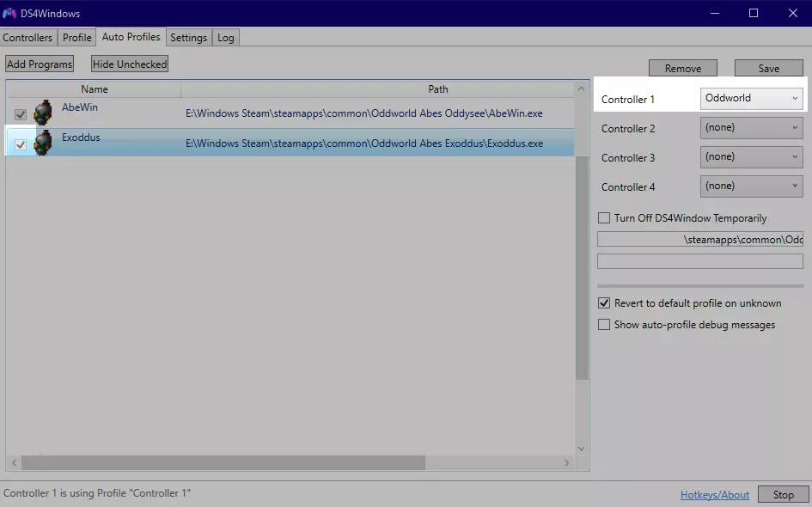Screen dimensions: 812x507
Task: Switch to the Profile tab
Action: (x=76, y=37)
